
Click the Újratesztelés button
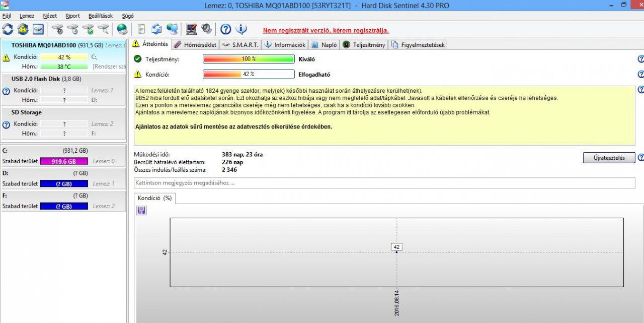point(609,158)
